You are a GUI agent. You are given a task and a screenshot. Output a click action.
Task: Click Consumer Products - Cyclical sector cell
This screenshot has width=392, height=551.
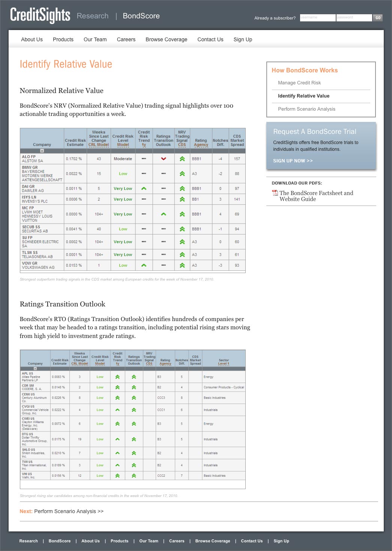point(224,387)
